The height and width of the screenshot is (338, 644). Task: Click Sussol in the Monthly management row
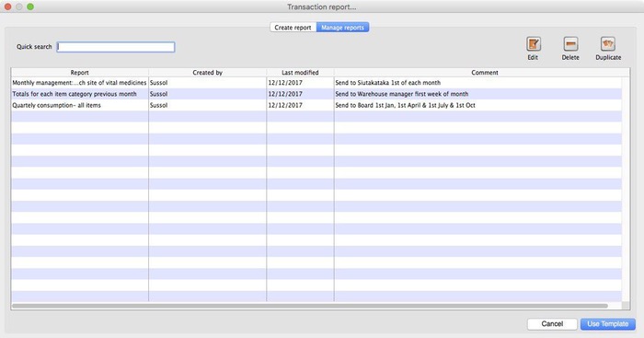coord(158,83)
